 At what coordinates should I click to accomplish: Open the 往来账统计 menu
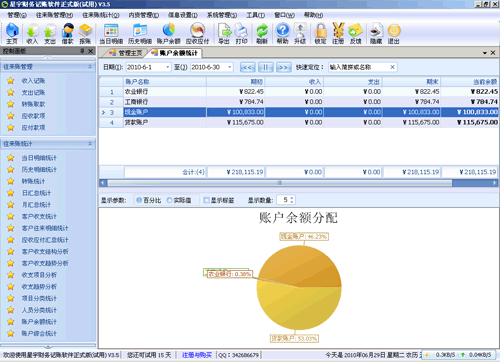(101, 15)
